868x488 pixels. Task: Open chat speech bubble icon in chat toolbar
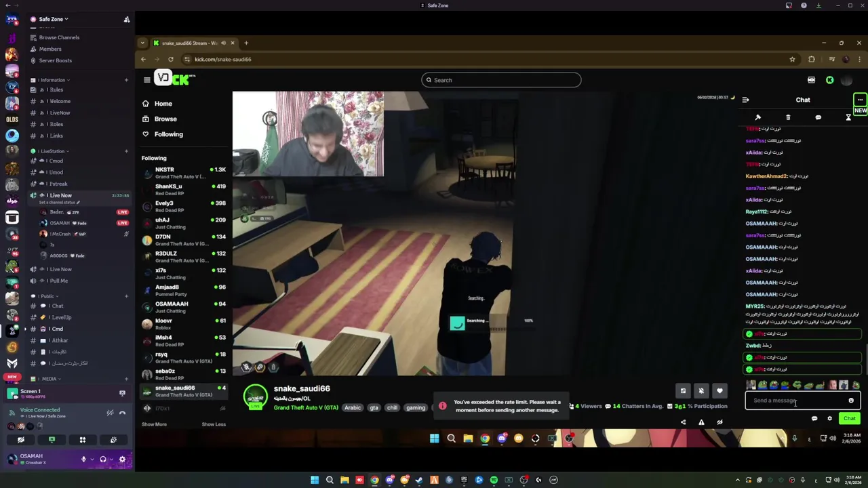pos(818,117)
